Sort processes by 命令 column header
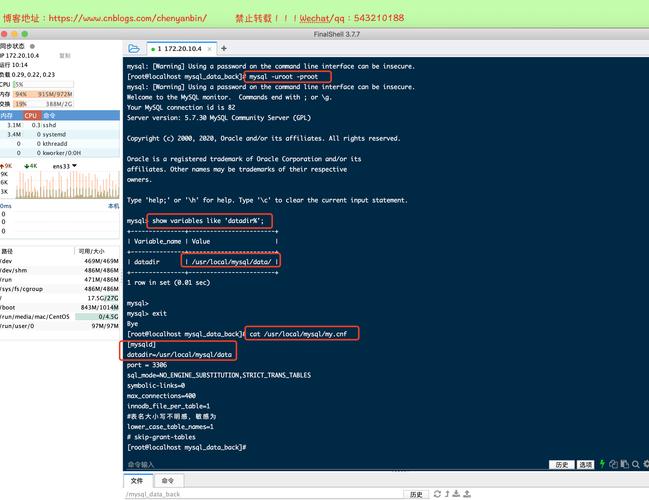649x500 pixels. tap(80, 115)
